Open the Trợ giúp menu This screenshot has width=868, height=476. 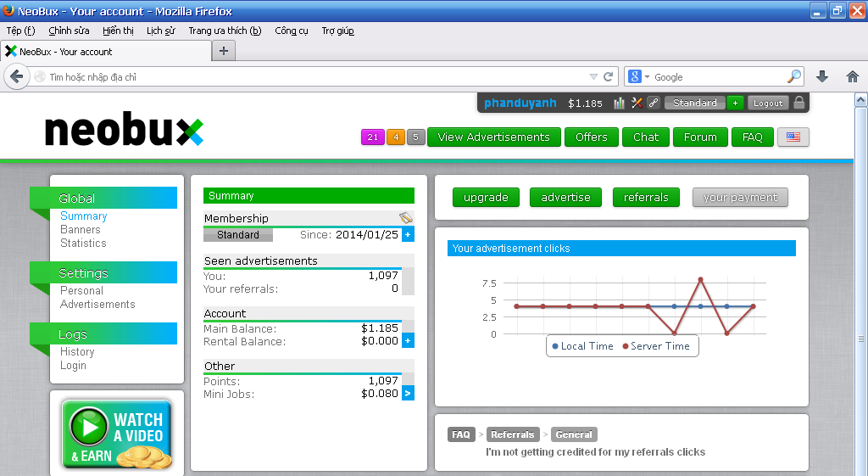337,31
